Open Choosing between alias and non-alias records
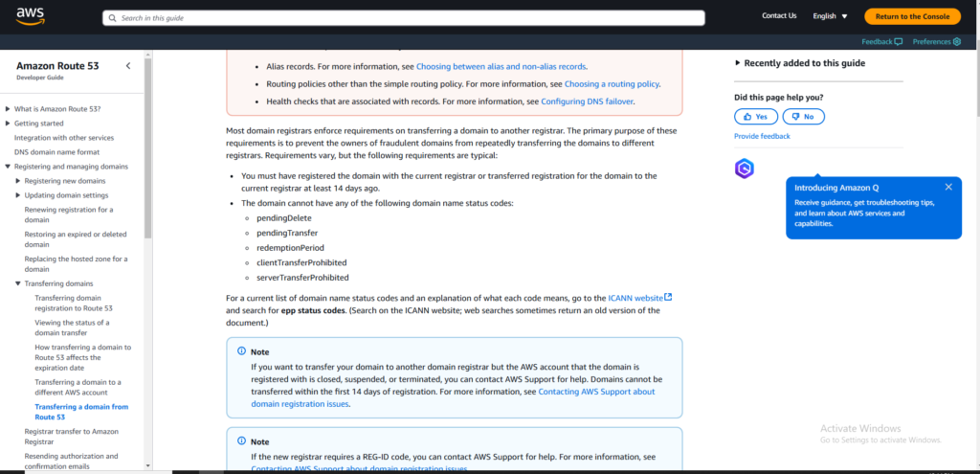Image resolution: width=980 pixels, height=474 pixels. 501,66
